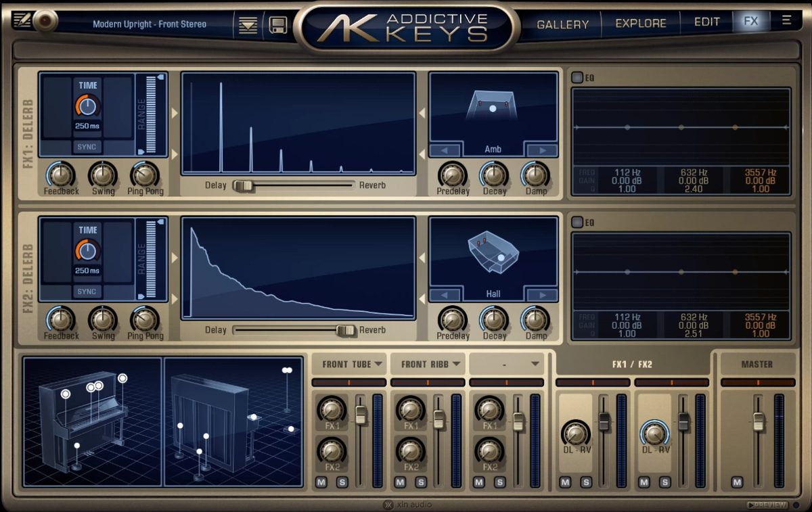Select next reverb type after Hall
This screenshot has height=512, width=812.
pos(541,295)
